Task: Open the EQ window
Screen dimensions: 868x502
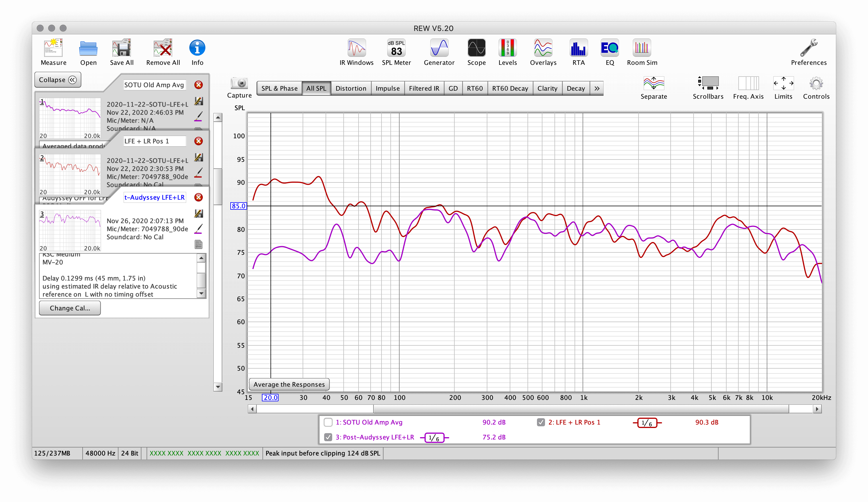Action: coord(610,48)
